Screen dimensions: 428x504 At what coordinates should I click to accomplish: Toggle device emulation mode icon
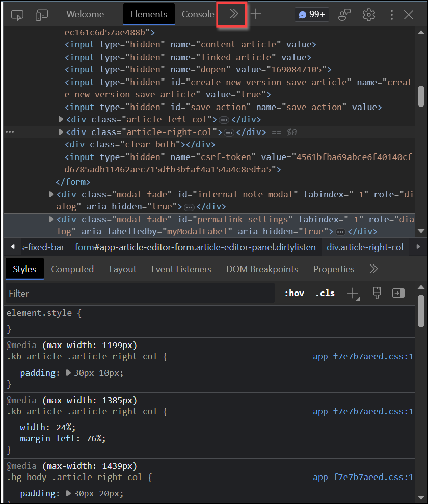[42, 15]
